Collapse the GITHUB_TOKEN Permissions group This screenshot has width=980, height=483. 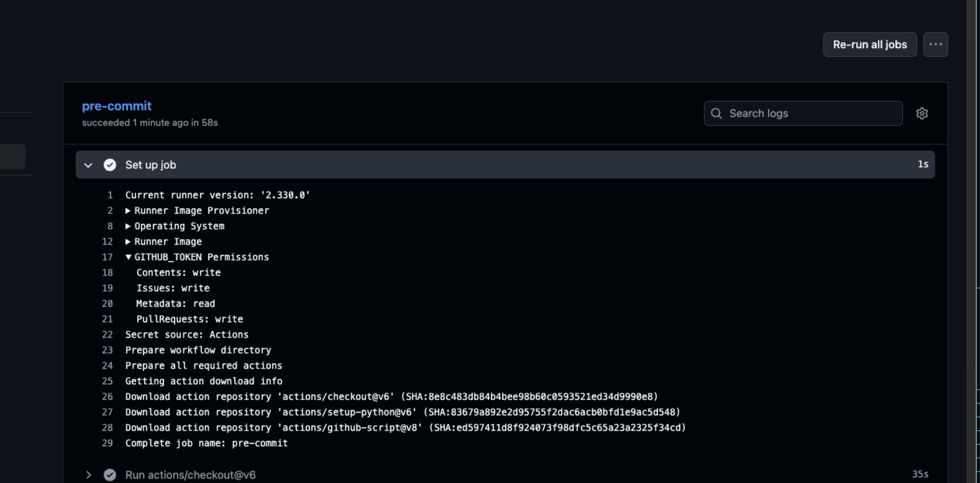pos(128,257)
